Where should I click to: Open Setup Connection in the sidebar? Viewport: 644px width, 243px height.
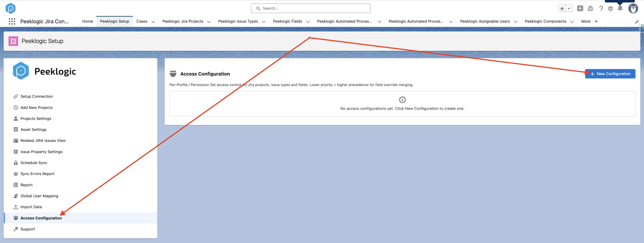coord(36,97)
